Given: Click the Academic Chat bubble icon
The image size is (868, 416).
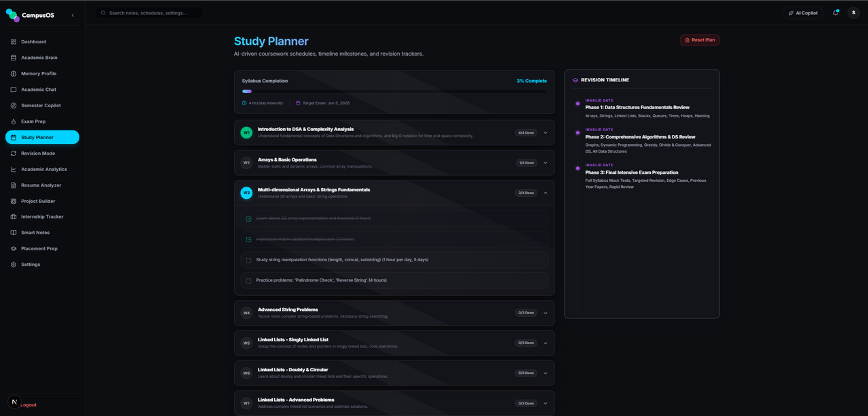Looking at the screenshot, I should click(x=14, y=90).
